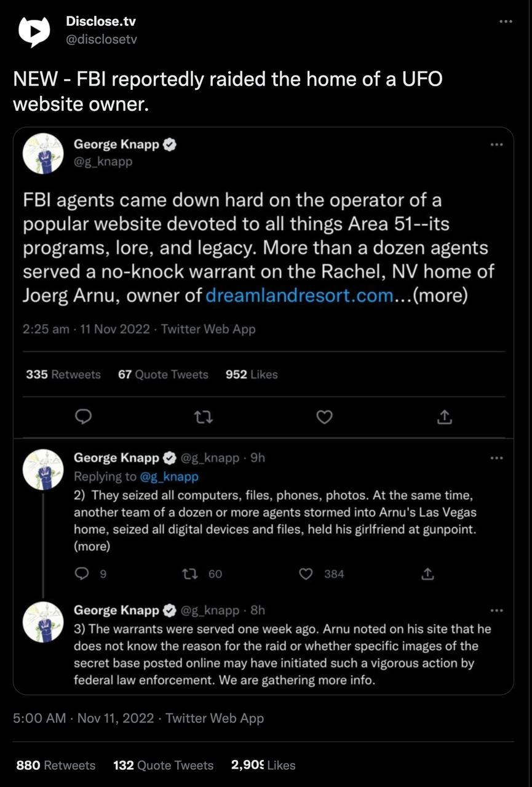Click the @g_knapp mention in Replying to
532x787 pixels.
[x=169, y=477]
